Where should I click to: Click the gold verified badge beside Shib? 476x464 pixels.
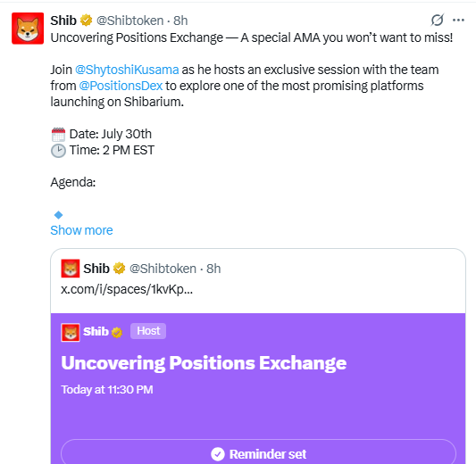(87, 21)
